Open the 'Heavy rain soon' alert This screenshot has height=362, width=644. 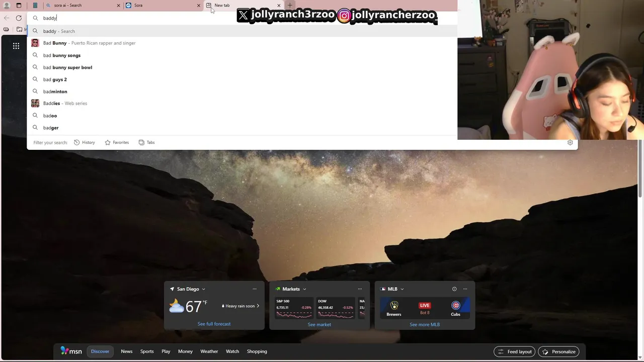click(x=240, y=306)
